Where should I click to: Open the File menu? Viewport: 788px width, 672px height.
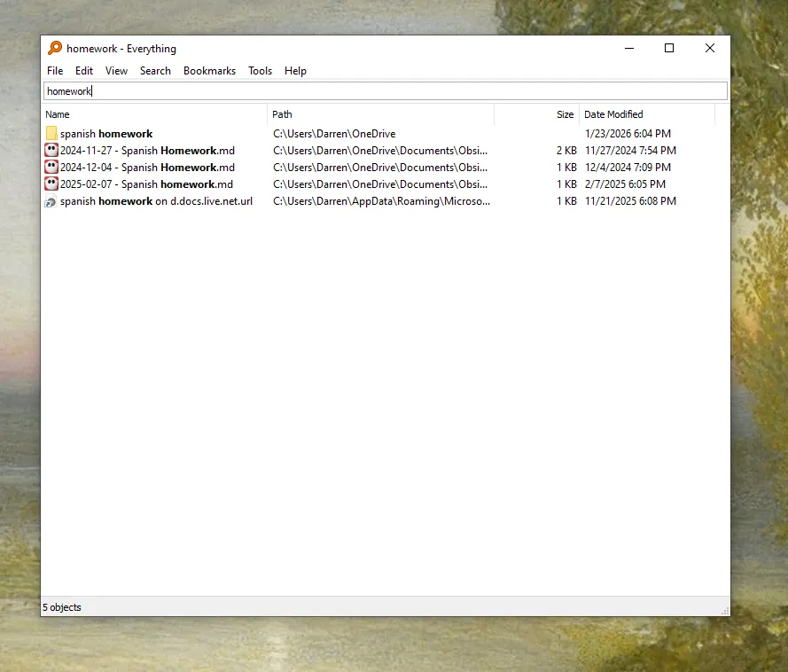pyautogui.click(x=55, y=70)
